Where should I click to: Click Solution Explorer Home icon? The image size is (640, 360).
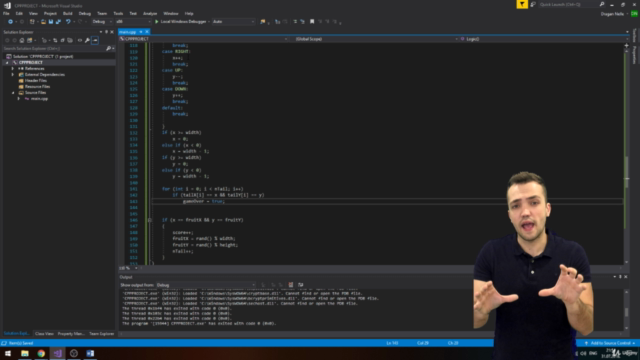click(x=22, y=40)
